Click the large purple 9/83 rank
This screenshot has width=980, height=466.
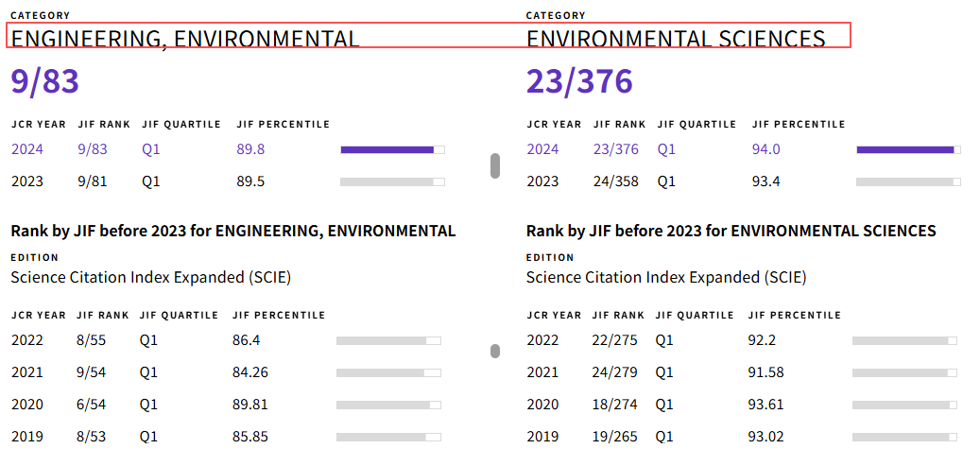point(44,82)
